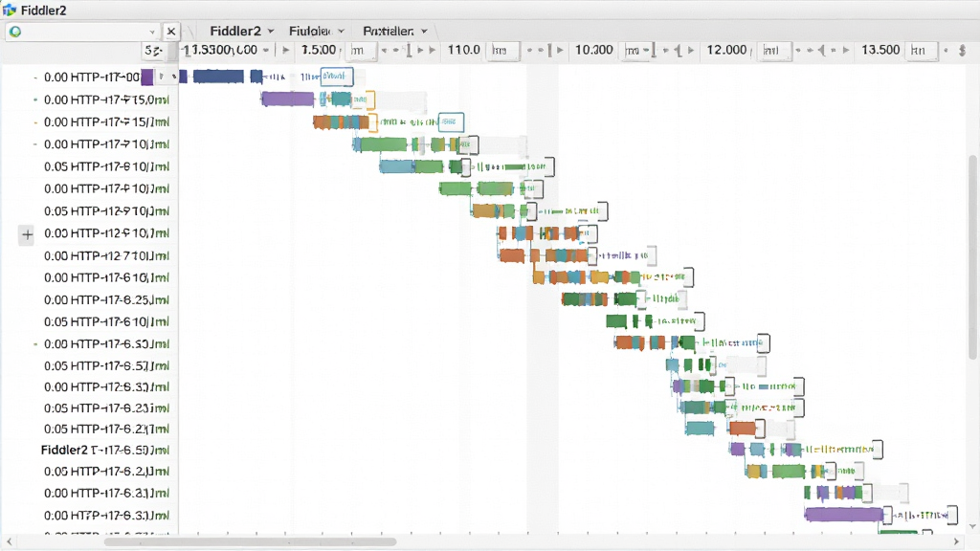980x551 pixels.
Task: Click the last icon at the toolbar's right end
Action: click(x=962, y=50)
